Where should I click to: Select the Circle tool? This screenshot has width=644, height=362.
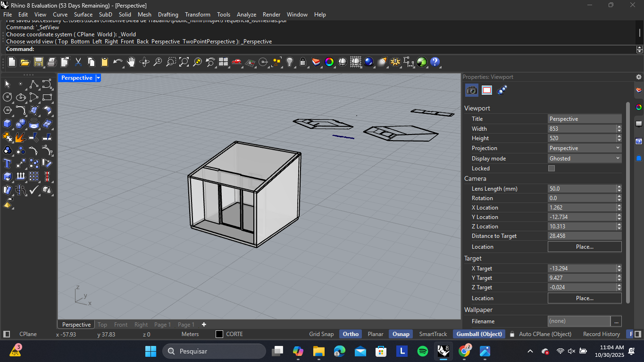[x=8, y=97]
